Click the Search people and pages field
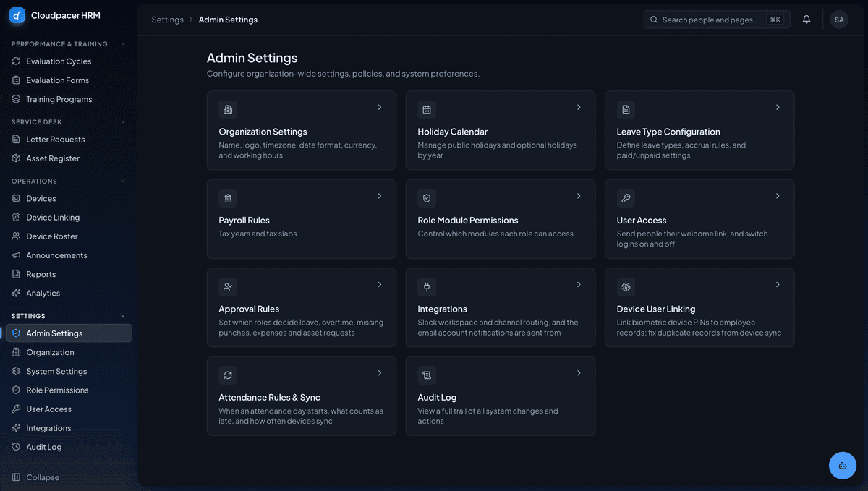Viewport: 868px width, 491px height. (x=717, y=20)
